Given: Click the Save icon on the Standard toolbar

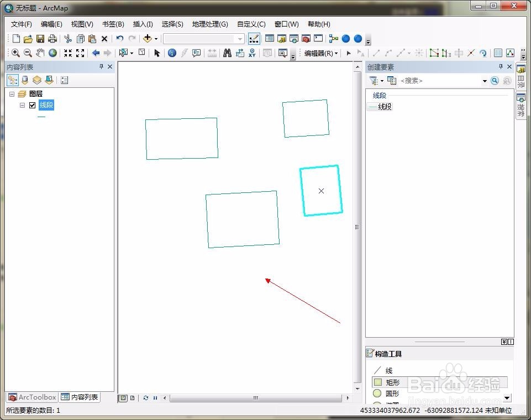Looking at the screenshot, I should point(40,39).
